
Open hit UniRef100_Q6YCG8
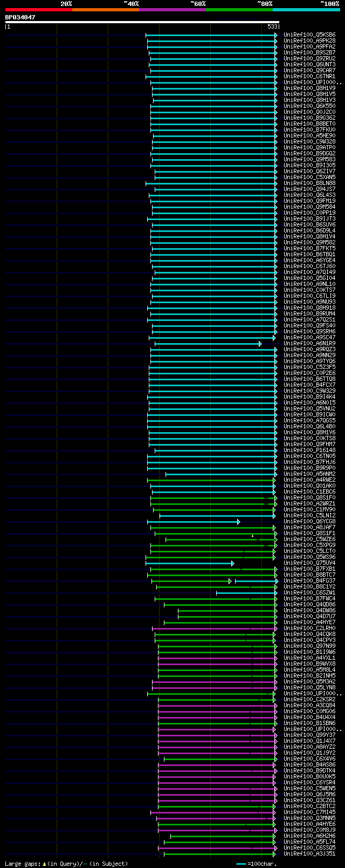pyautogui.click(x=309, y=522)
